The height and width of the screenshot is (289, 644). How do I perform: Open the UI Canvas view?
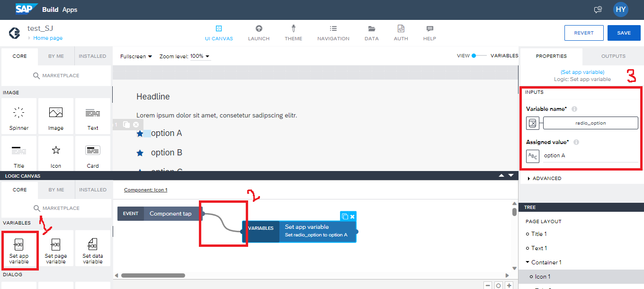point(219,33)
